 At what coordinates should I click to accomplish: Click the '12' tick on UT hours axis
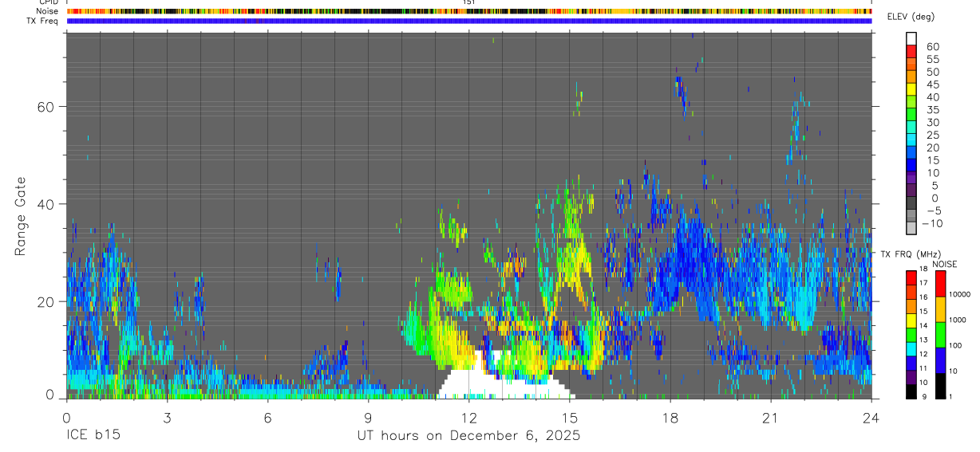click(x=468, y=417)
